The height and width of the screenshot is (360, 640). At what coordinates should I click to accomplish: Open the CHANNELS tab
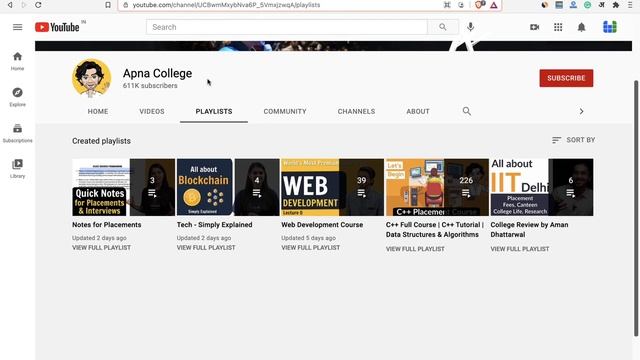coord(356,111)
